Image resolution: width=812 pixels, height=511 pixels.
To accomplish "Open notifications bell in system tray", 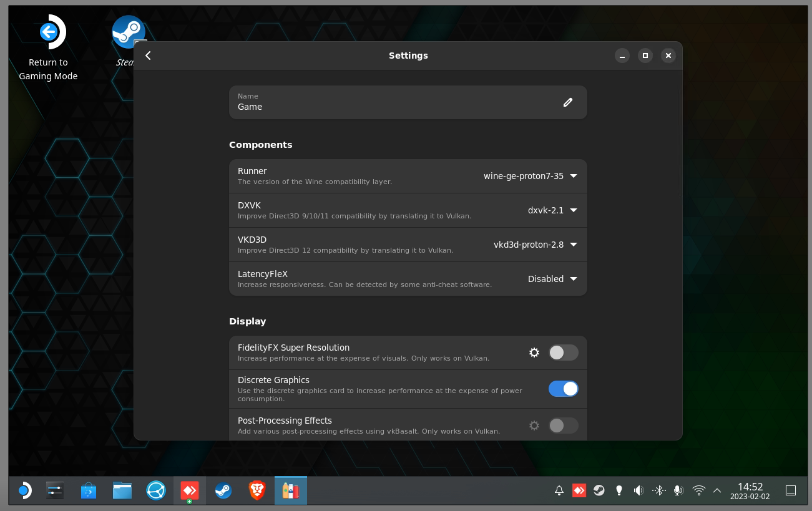I will click(559, 490).
